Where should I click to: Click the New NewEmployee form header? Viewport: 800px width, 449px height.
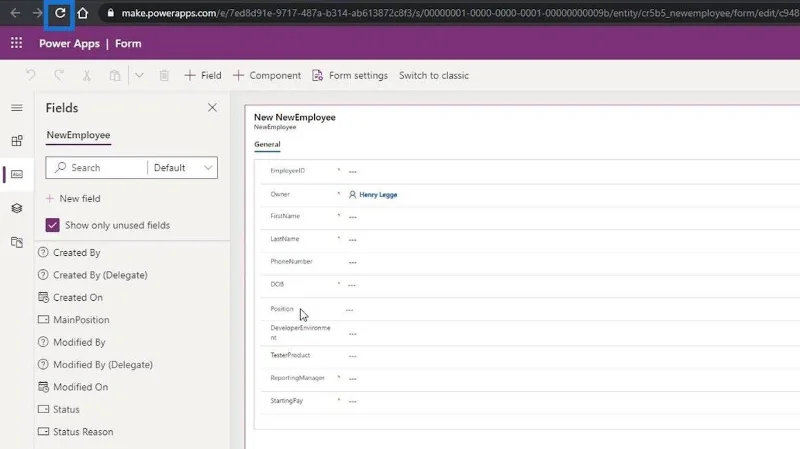point(294,117)
